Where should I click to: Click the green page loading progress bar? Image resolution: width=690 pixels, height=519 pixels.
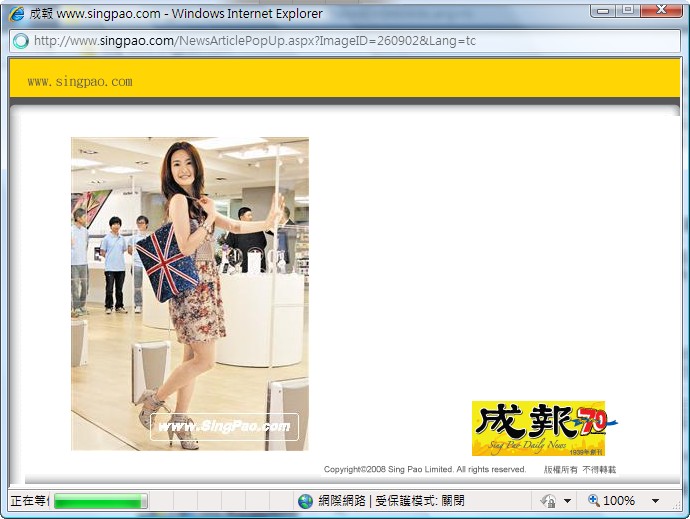(100, 500)
